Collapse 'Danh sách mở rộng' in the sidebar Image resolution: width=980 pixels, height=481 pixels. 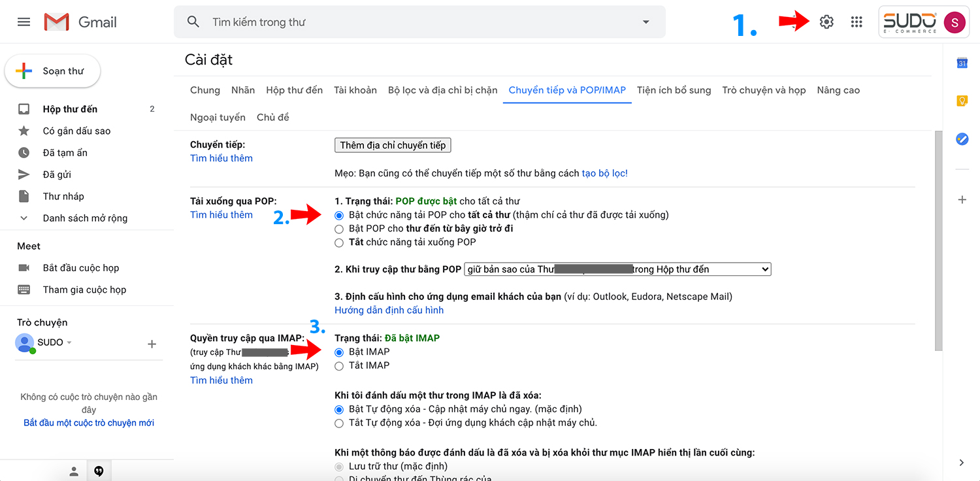click(x=24, y=218)
